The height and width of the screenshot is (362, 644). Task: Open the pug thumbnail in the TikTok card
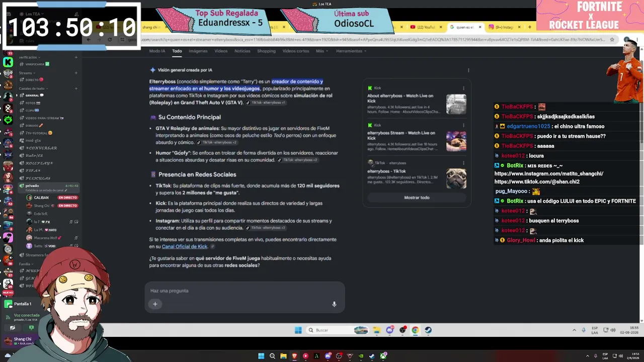tap(456, 178)
